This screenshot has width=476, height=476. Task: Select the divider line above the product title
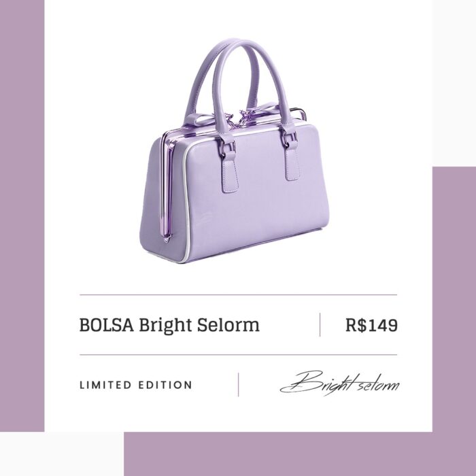tap(238, 294)
